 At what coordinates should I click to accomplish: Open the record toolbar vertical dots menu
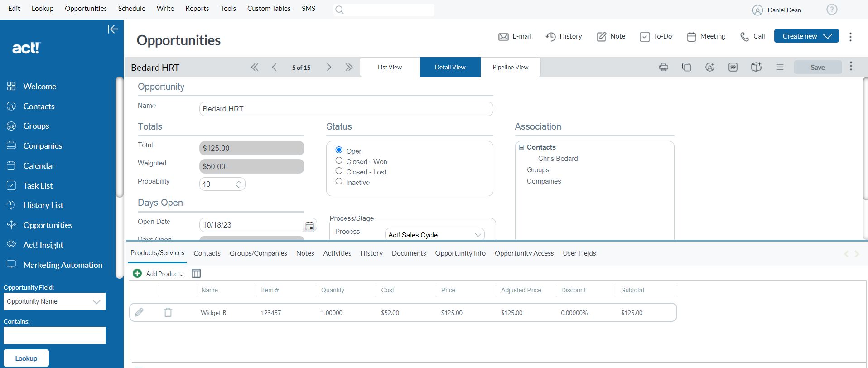[851, 66]
